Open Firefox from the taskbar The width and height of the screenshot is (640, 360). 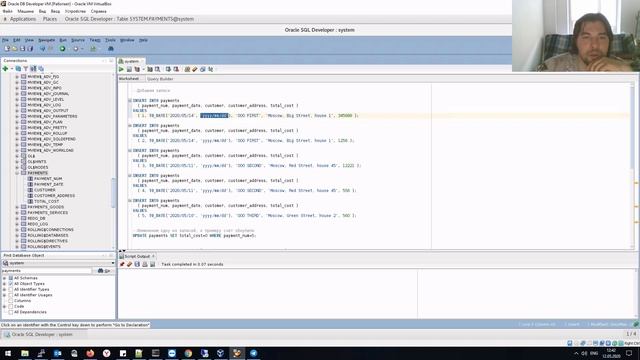[x=90, y=353]
